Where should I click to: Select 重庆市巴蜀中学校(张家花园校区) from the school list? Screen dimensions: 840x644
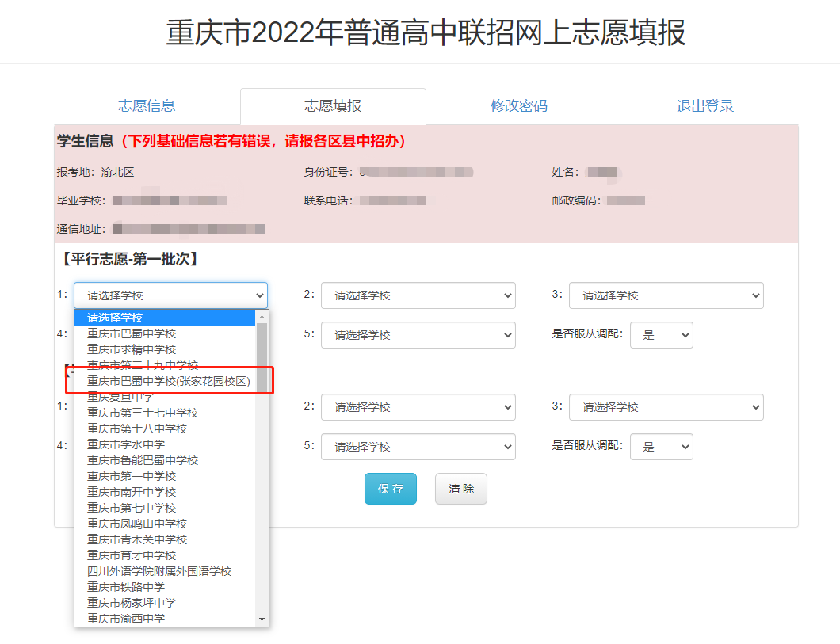pos(165,380)
